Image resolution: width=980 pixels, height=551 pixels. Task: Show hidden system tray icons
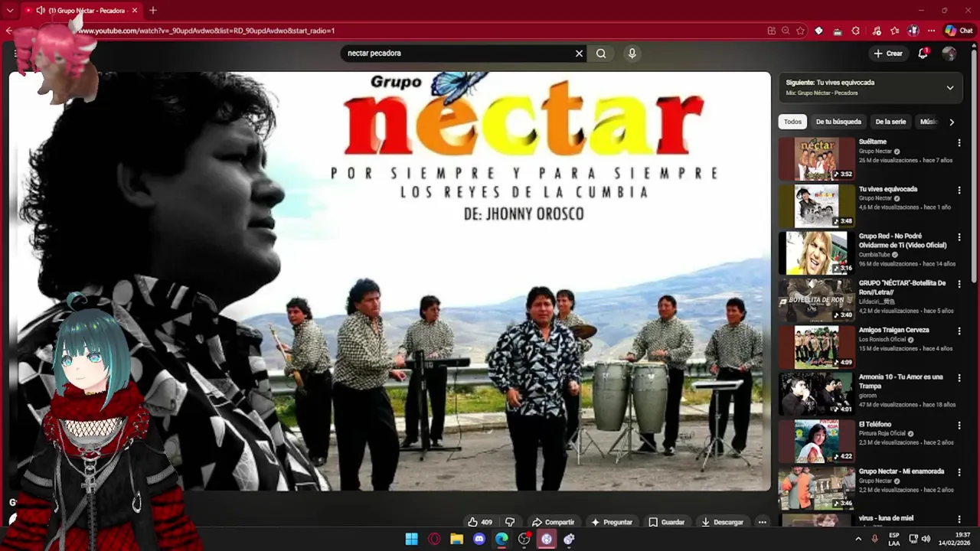tap(858, 539)
